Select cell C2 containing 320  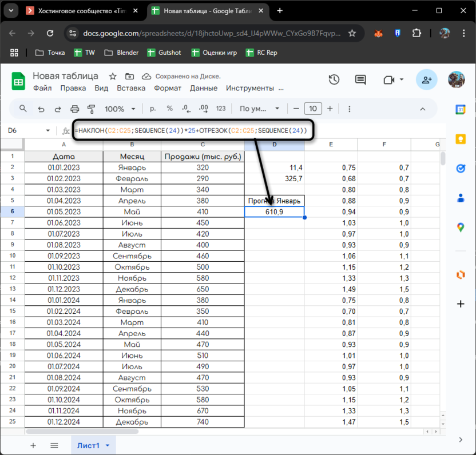pos(203,167)
